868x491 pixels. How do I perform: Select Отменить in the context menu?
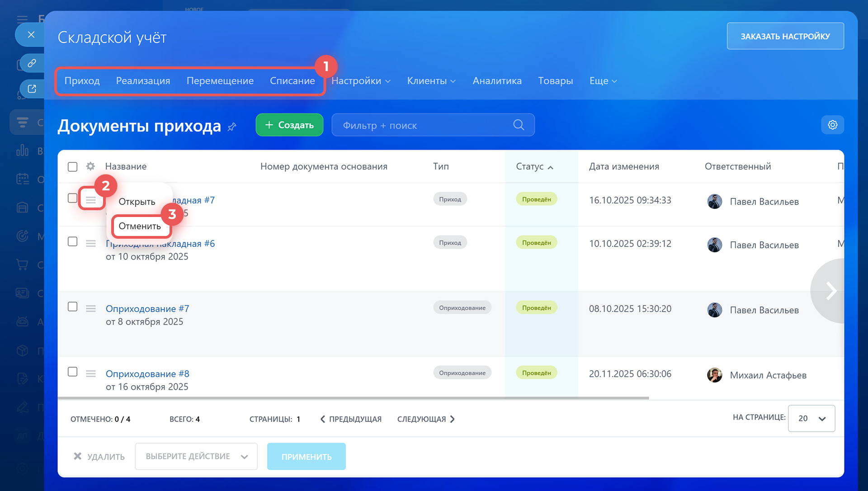click(x=140, y=226)
